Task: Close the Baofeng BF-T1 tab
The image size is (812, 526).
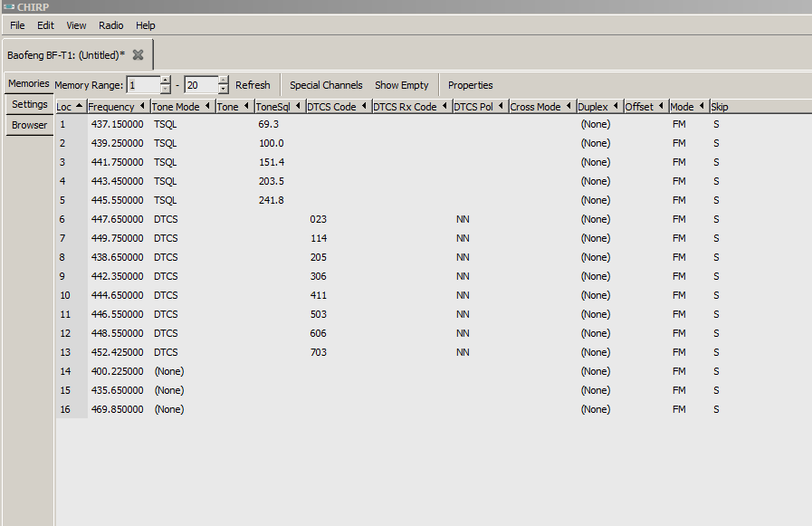Action: tap(138, 55)
